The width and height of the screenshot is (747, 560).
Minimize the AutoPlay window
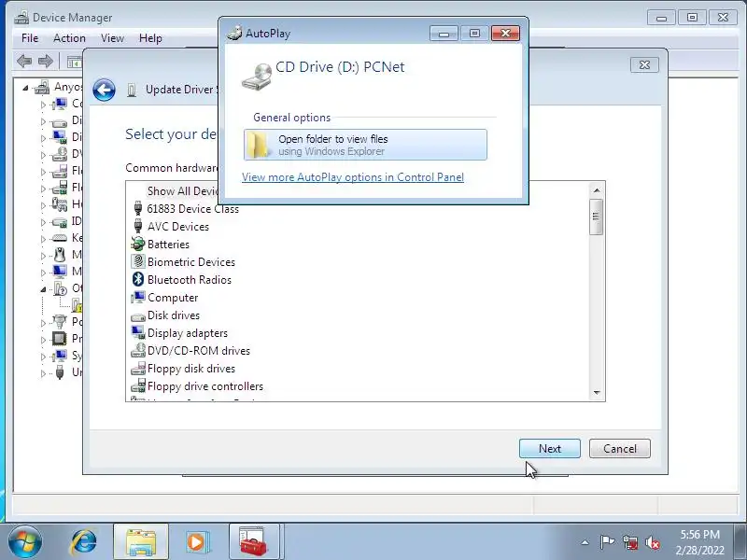444,34
